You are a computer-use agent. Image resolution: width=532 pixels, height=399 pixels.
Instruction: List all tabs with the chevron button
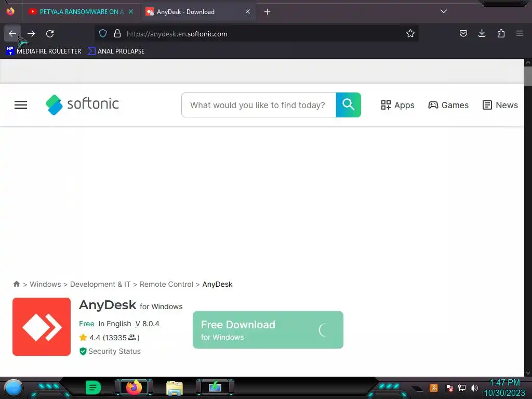tap(444, 11)
